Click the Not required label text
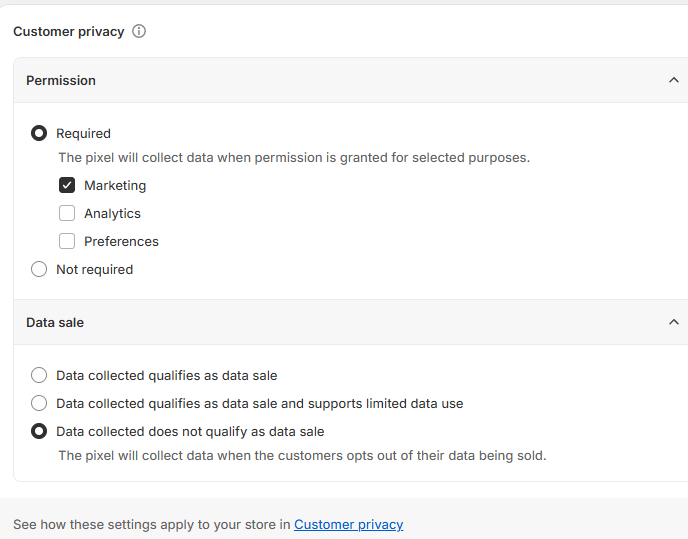The width and height of the screenshot is (688, 539). point(94,269)
